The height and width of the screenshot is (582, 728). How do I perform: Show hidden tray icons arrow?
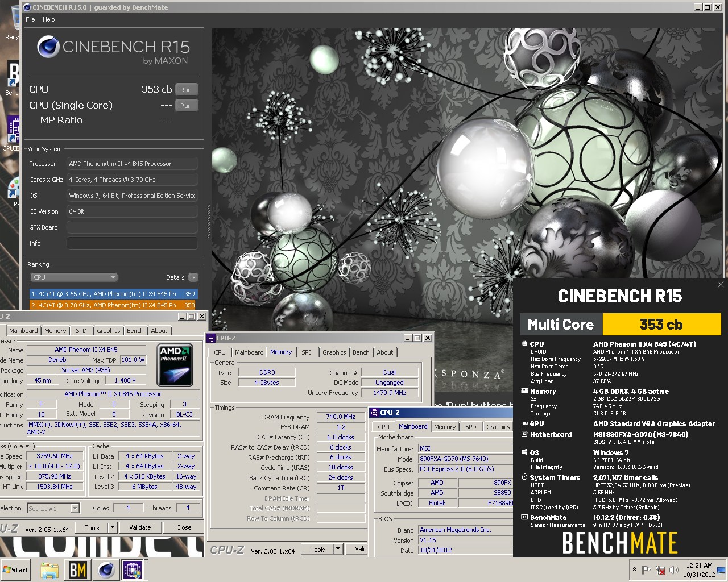tap(634, 569)
